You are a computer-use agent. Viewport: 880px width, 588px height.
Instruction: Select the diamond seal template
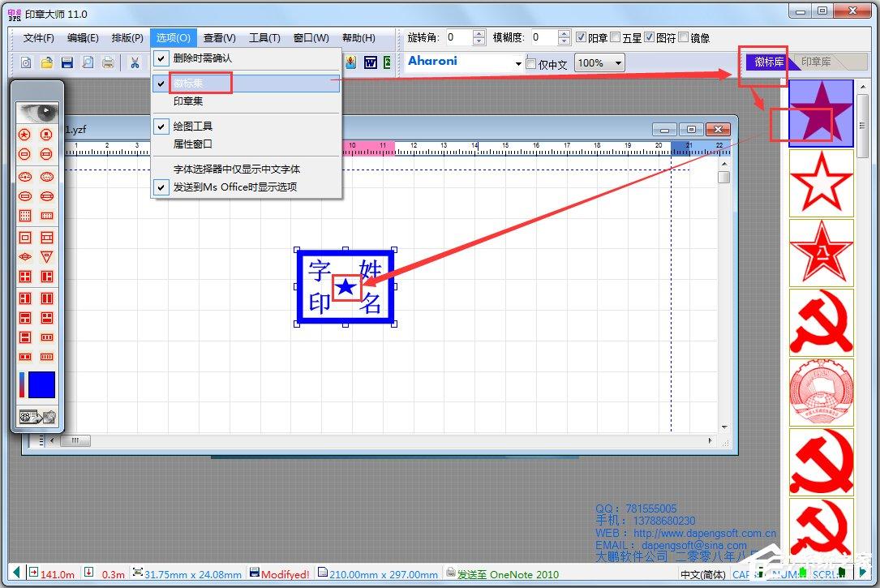point(24,257)
